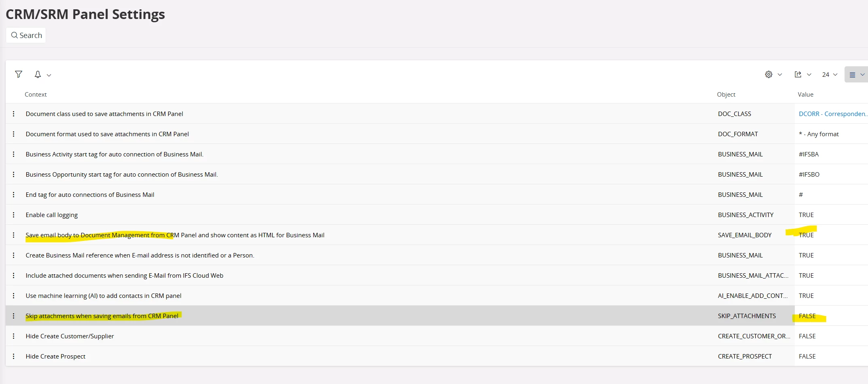Open the DCORR - Correspondence link
Viewport: 868px width, 384px height.
click(x=833, y=114)
